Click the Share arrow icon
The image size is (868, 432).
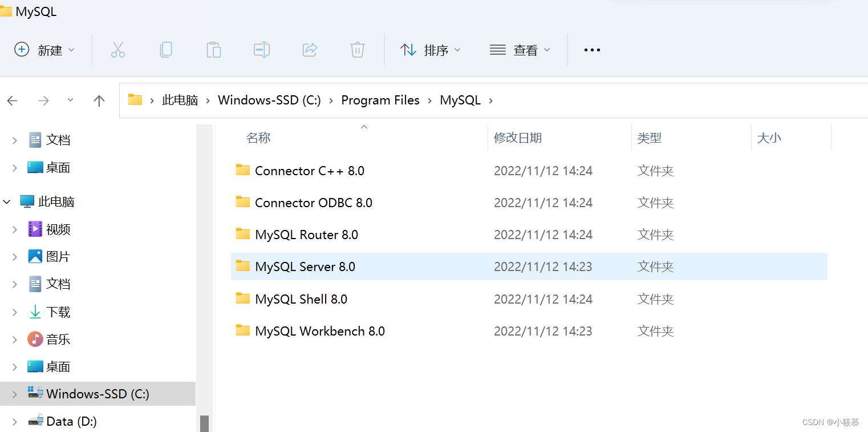(310, 50)
